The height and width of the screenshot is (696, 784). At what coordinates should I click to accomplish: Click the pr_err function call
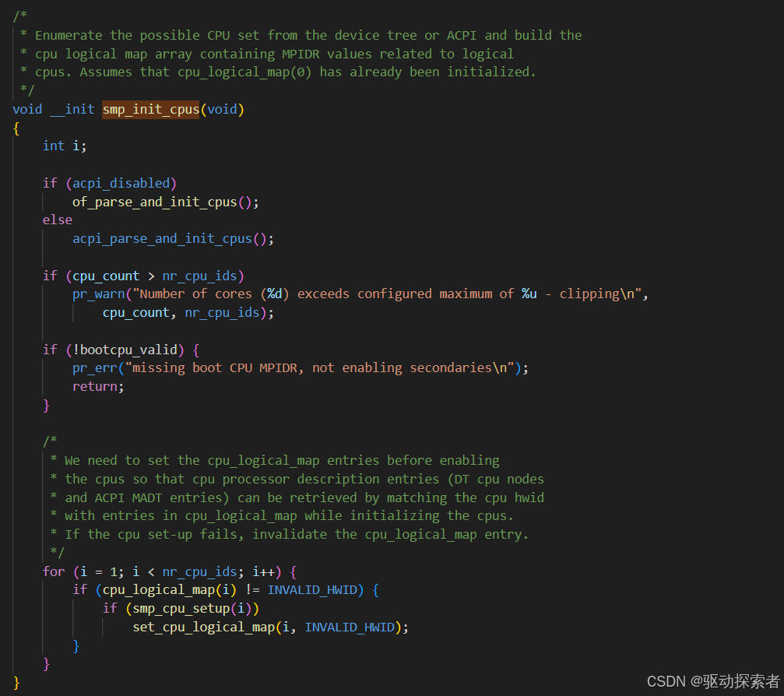pos(94,368)
